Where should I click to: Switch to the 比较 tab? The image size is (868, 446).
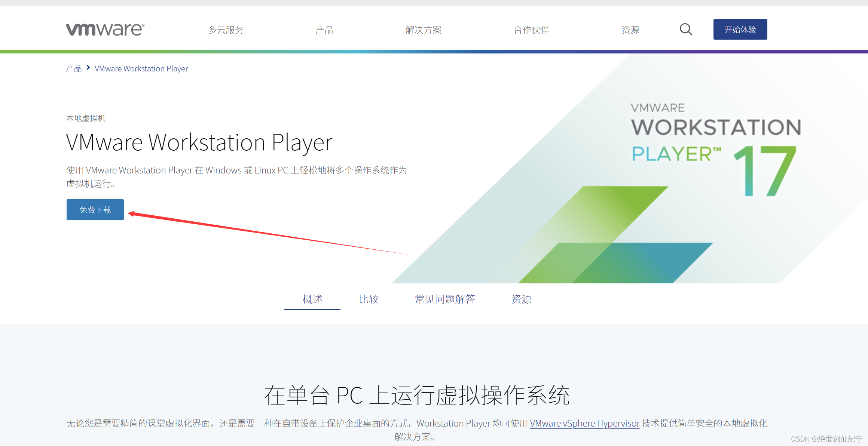[369, 299]
